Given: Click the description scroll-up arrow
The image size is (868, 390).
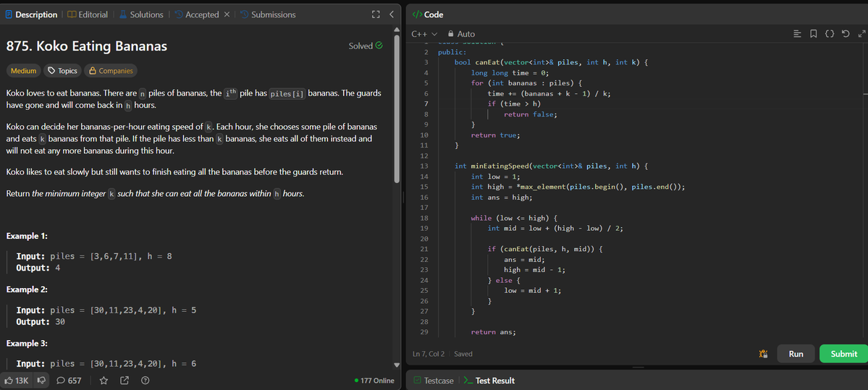Looking at the screenshot, I should (397, 30).
